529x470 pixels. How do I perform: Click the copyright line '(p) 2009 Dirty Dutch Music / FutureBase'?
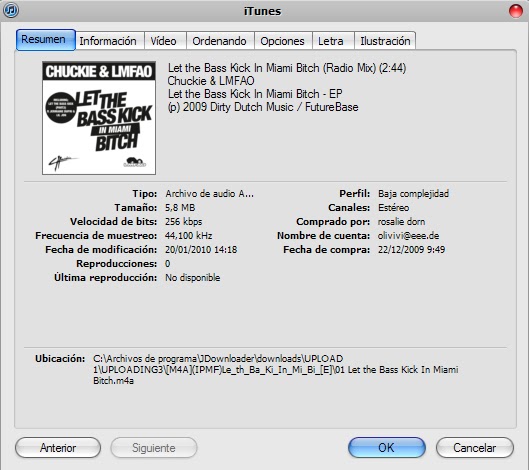click(x=263, y=107)
